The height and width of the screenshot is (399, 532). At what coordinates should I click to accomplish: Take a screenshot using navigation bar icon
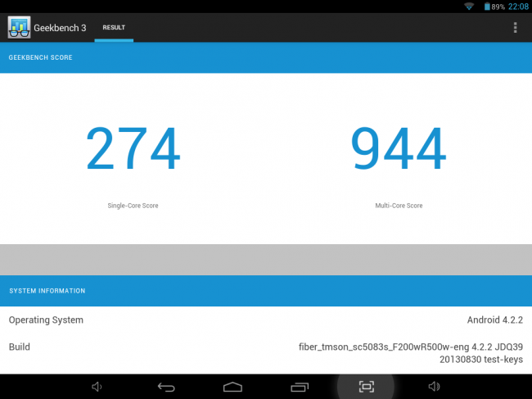366,387
